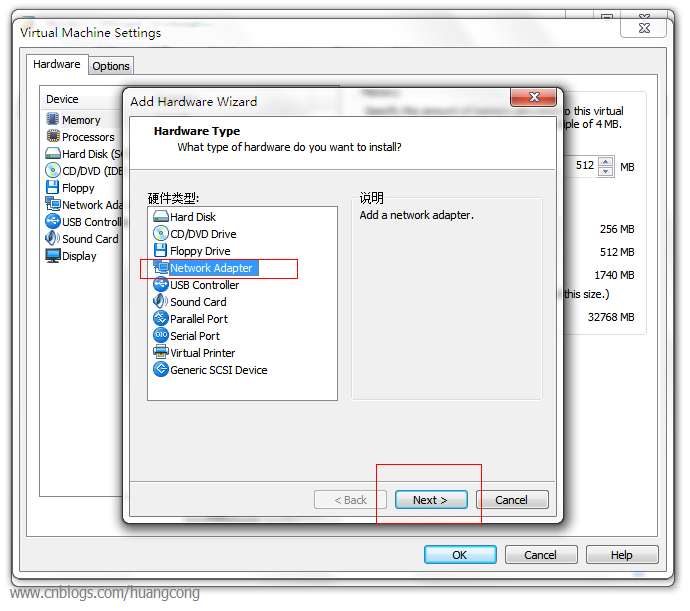Switch to the Options tab

point(111,66)
